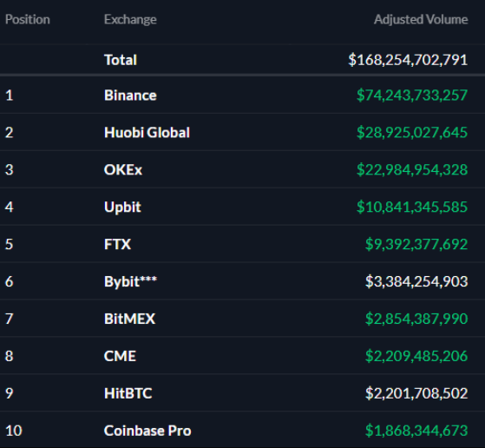Screen dimensions: 485x448
Task: Sort by the Exchange column header
Action: point(130,19)
